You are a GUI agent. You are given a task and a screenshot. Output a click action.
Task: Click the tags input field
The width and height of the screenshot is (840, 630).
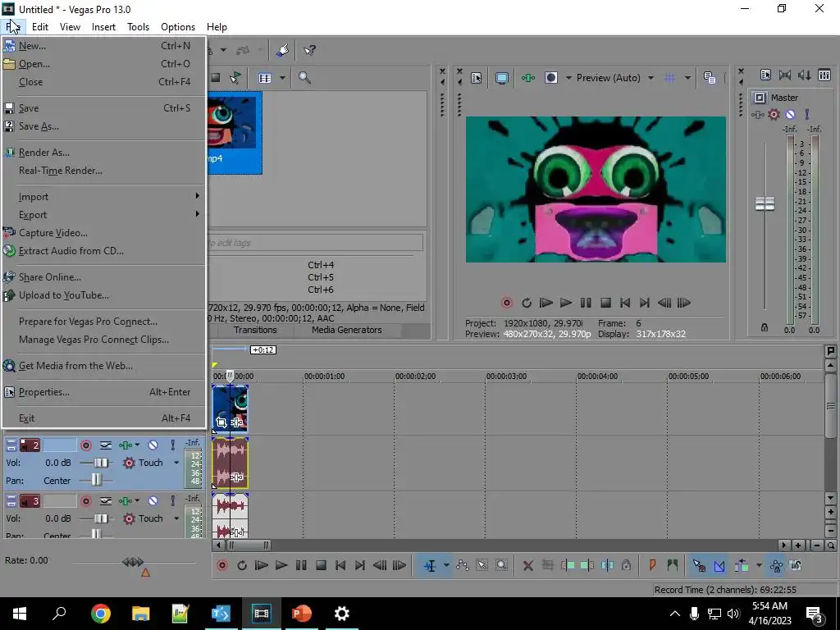(316, 243)
